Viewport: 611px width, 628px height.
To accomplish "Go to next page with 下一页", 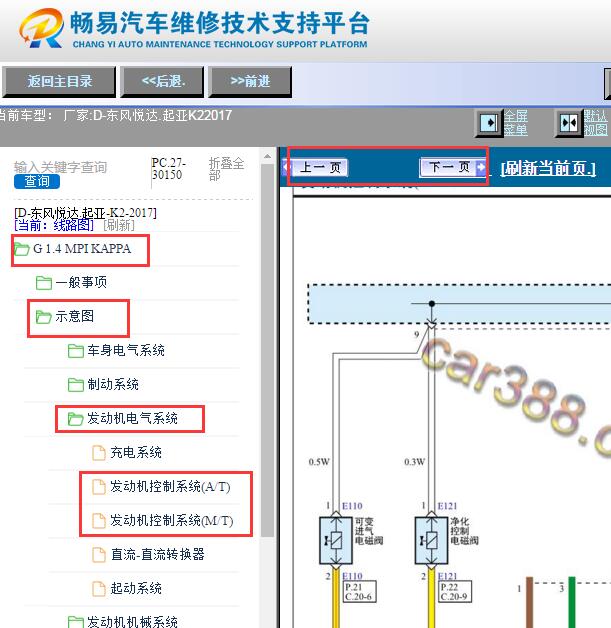I will (452, 167).
